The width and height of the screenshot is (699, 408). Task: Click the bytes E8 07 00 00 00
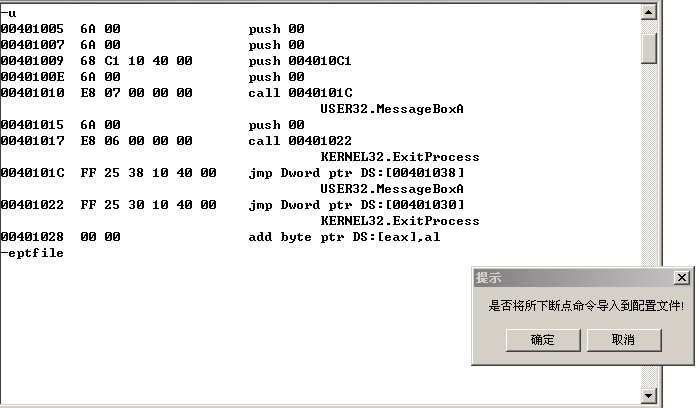(136, 93)
